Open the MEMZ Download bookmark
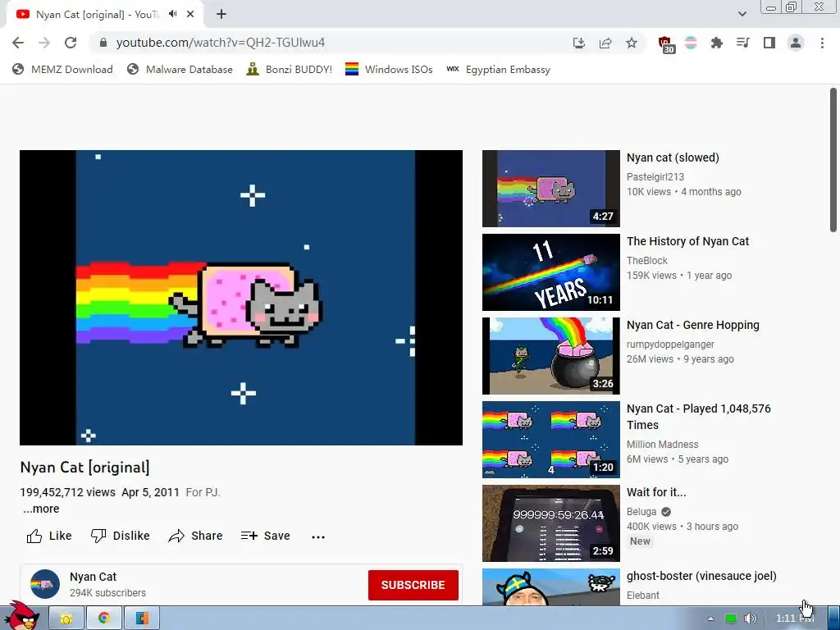Screen dimensions: 840x630 click(x=62, y=69)
